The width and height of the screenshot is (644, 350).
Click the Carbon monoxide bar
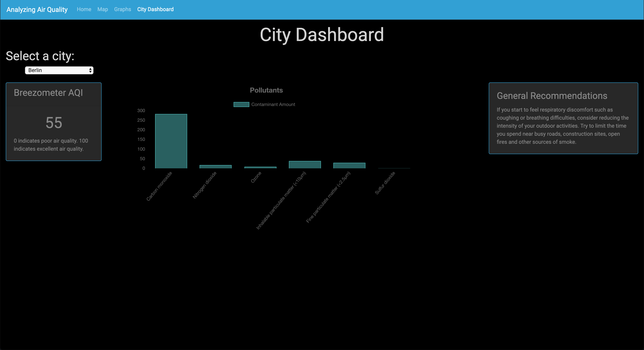171,141
